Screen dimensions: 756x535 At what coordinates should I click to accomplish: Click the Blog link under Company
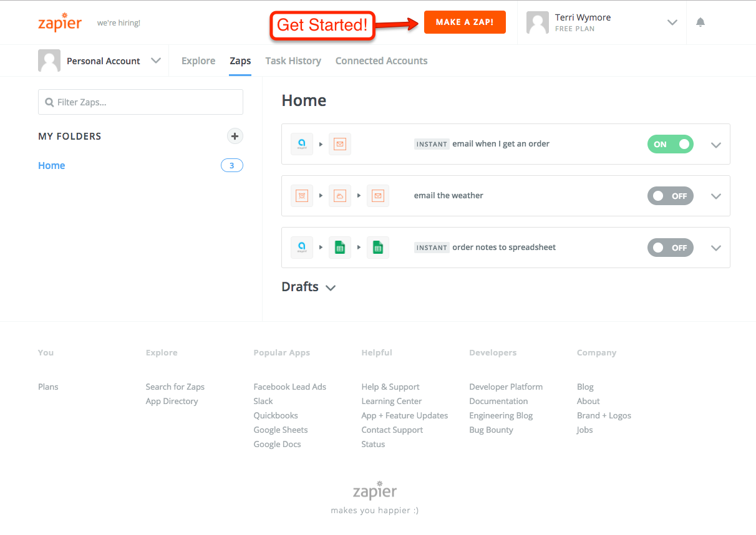click(x=585, y=387)
